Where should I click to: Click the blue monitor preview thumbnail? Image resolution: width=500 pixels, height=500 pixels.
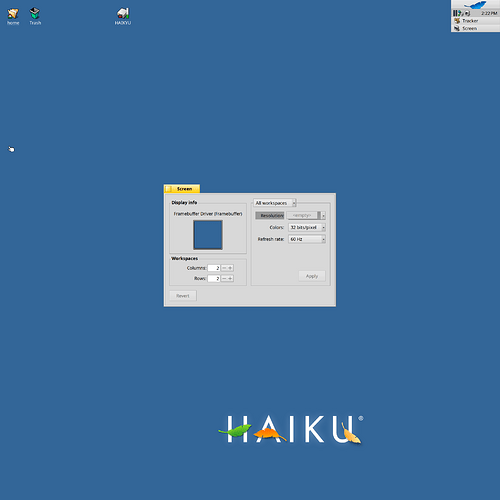tap(208, 235)
